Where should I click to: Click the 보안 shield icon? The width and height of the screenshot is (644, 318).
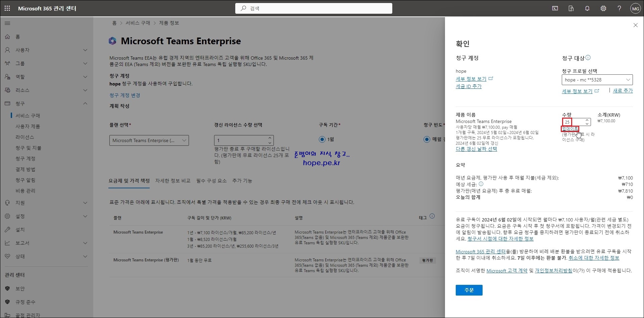[7, 289]
